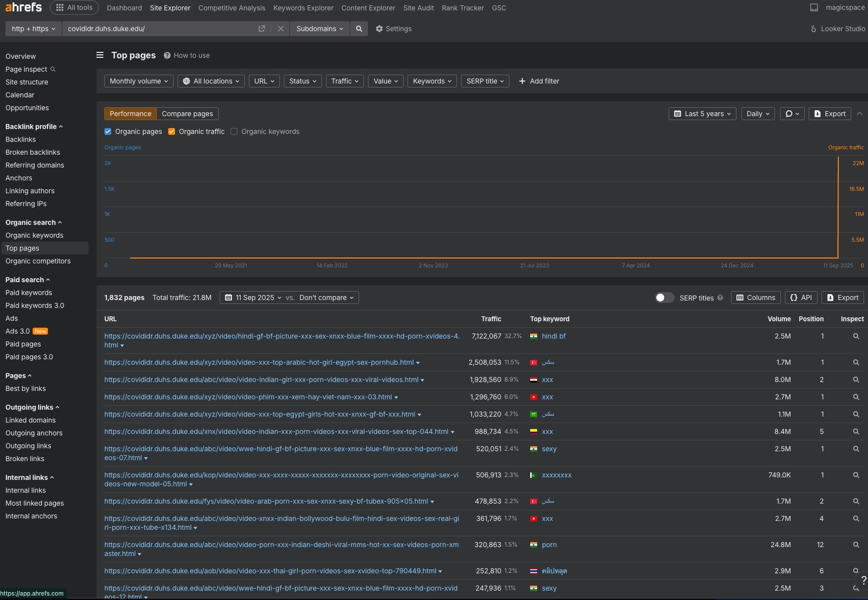Go to the Organic competitors page
Viewport: 868px width, 600px height.
click(x=38, y=261)
